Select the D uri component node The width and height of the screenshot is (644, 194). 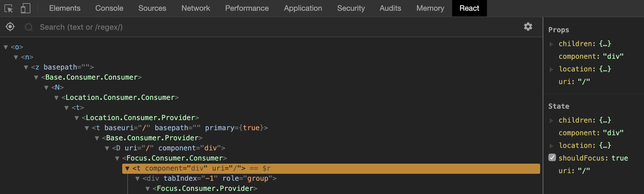point(168,148)
